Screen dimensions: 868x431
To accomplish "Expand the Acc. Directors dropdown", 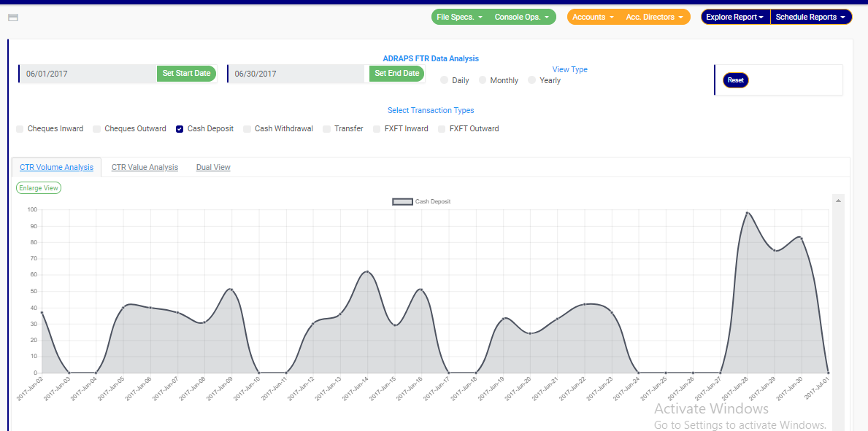I will tap(654, 17).
